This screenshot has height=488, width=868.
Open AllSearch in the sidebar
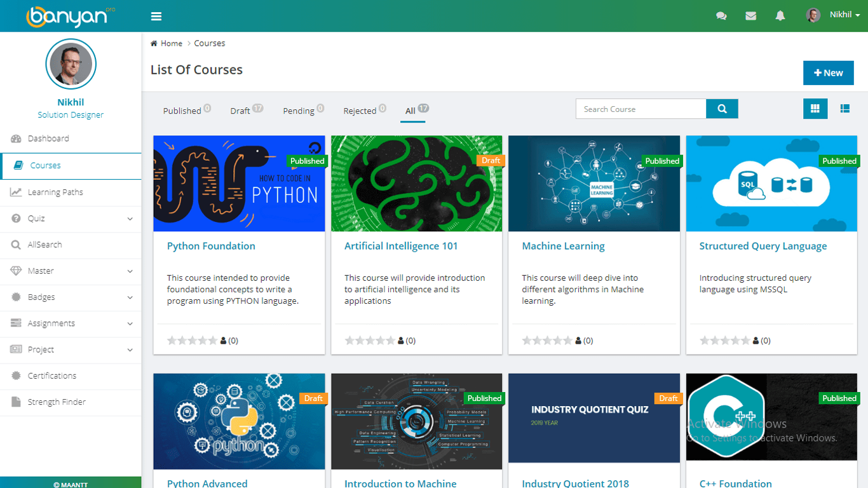point(71,245)
